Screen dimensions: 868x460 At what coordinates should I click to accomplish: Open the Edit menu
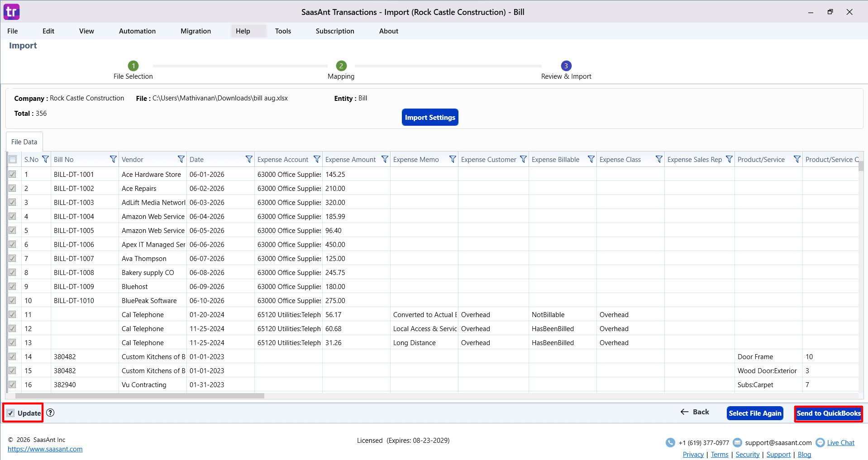[x=48, y=31]
